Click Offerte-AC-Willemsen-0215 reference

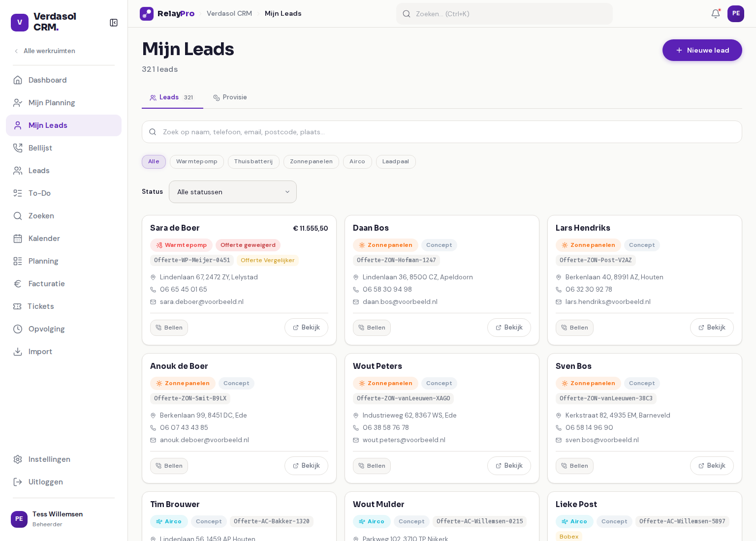click(479, 521)
